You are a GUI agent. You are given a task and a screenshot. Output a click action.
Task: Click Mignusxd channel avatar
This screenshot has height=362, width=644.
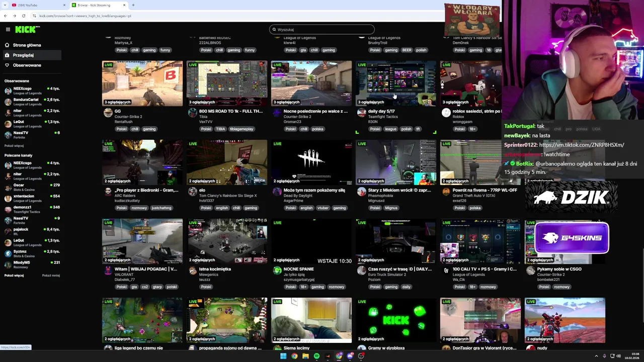(x=361, y=192)
